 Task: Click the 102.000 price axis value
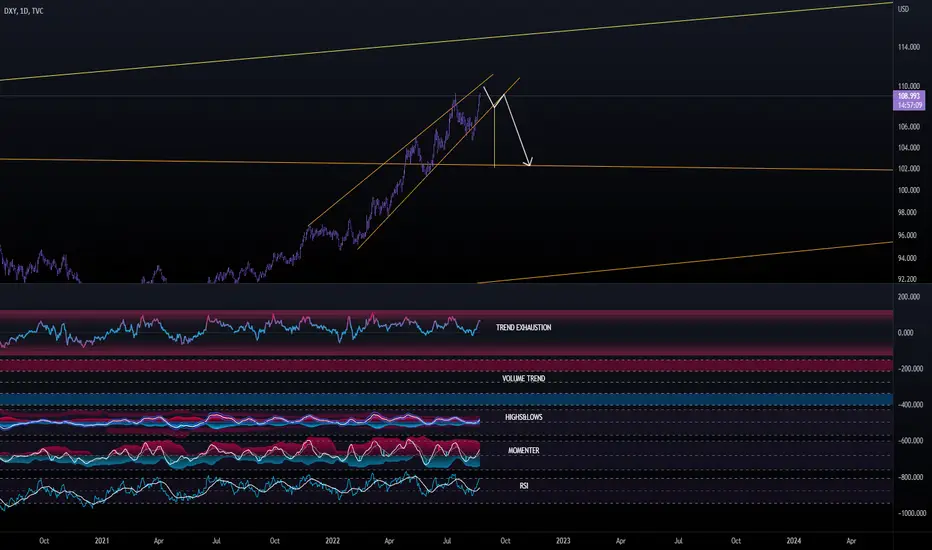point(909,169)
